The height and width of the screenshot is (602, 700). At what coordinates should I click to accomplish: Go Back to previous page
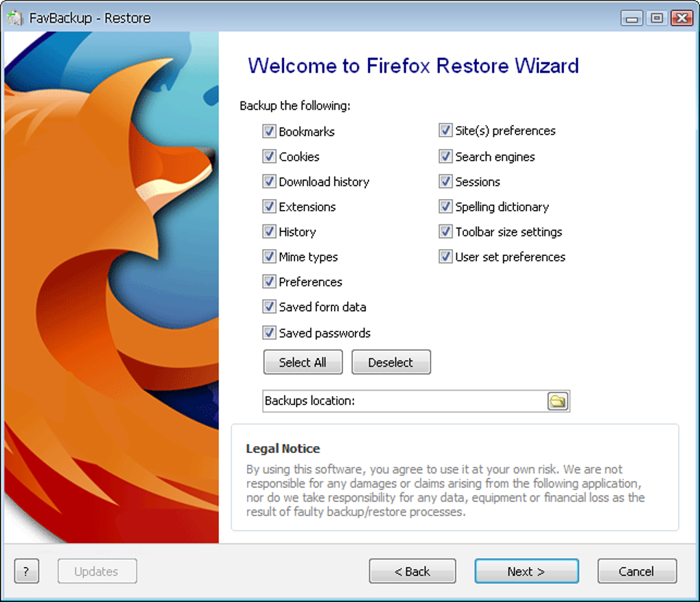pyautogui.click(x=412, y=570)
